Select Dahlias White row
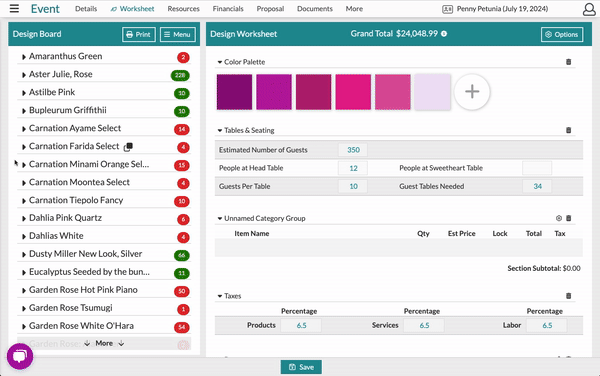The height and width of the screenshot is (376, 600). (104, 236)
